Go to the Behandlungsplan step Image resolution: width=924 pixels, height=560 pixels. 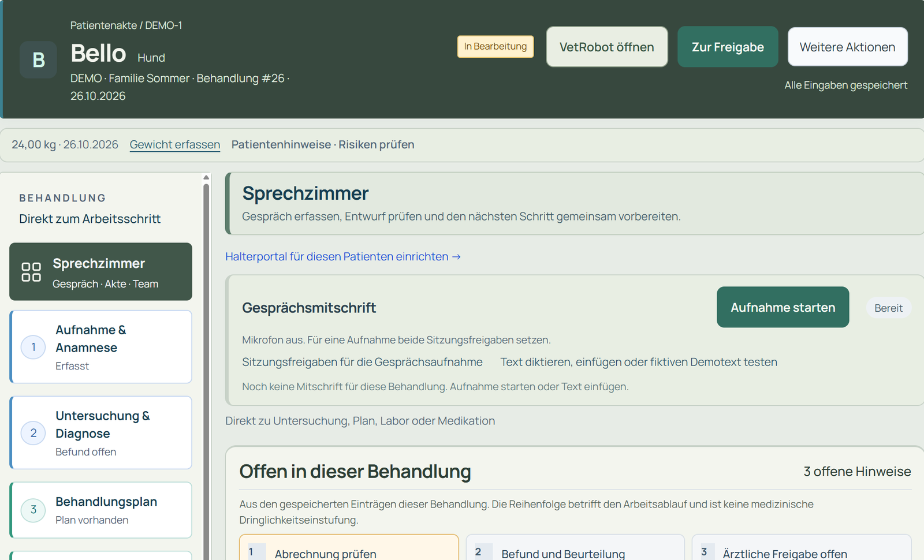[x=101, y=510]
